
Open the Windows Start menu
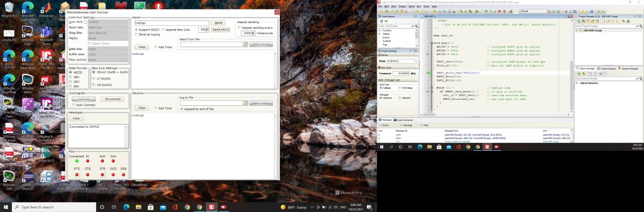click(5, 207)
